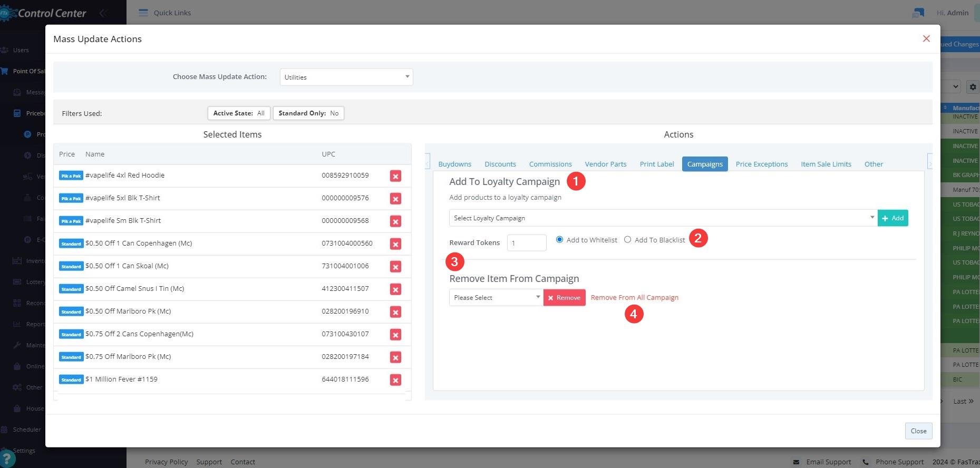
Task: Open the Please Select campaign dropdown
Action: coord(496,298)
